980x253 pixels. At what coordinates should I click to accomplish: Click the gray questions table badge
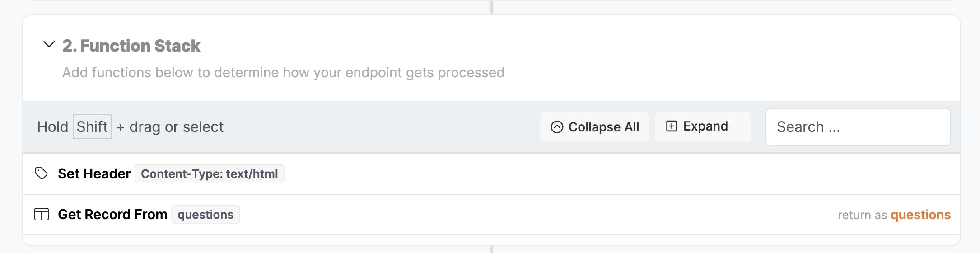click(x=205, y=215)
